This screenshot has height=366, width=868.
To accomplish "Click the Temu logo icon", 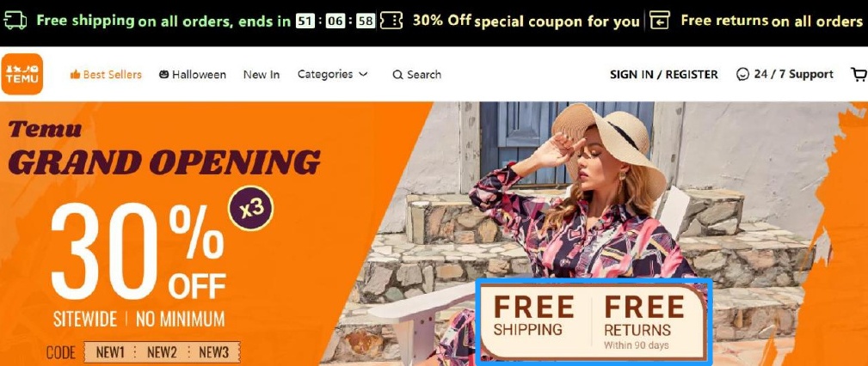I will (x=22, y=74).
